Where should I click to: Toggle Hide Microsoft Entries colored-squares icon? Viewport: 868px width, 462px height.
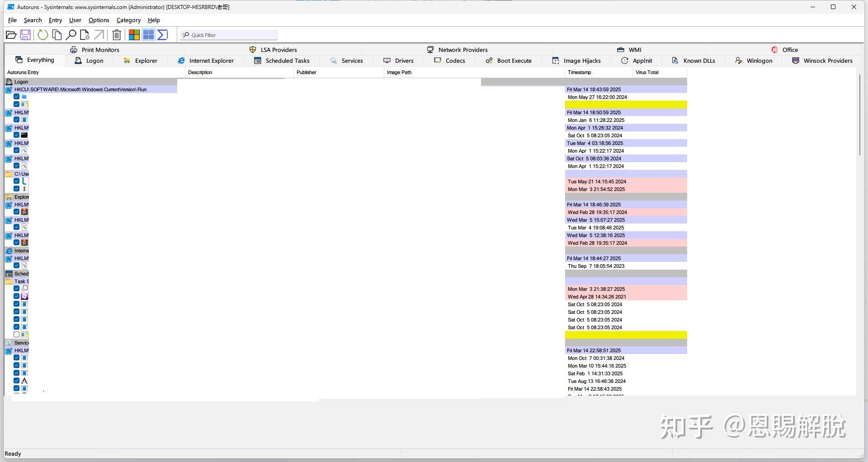point(134,35)
